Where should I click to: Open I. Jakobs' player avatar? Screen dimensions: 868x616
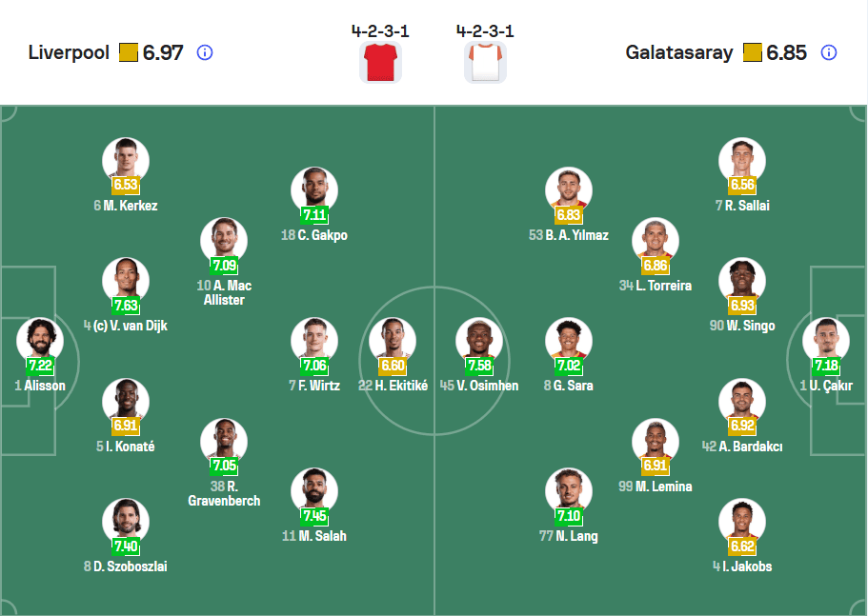[x=742, y=521]
